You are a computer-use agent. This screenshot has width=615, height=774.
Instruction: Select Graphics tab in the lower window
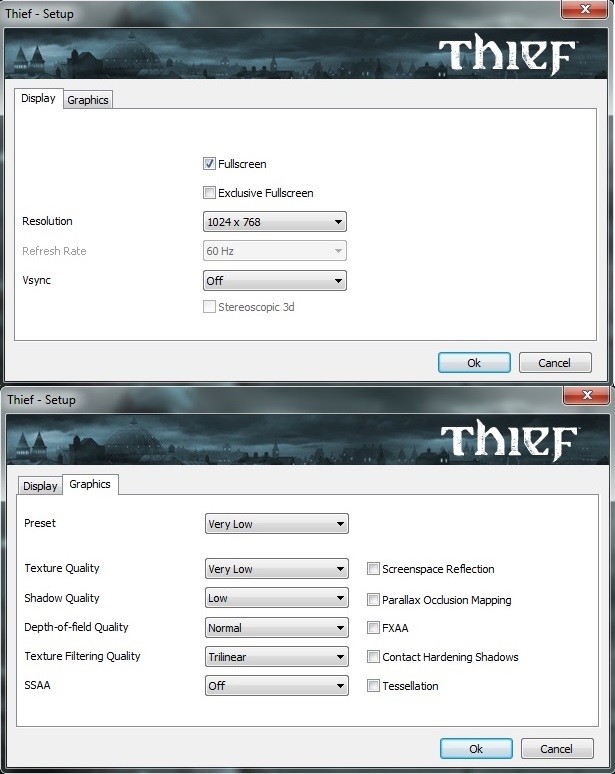(x=90, y=484)
